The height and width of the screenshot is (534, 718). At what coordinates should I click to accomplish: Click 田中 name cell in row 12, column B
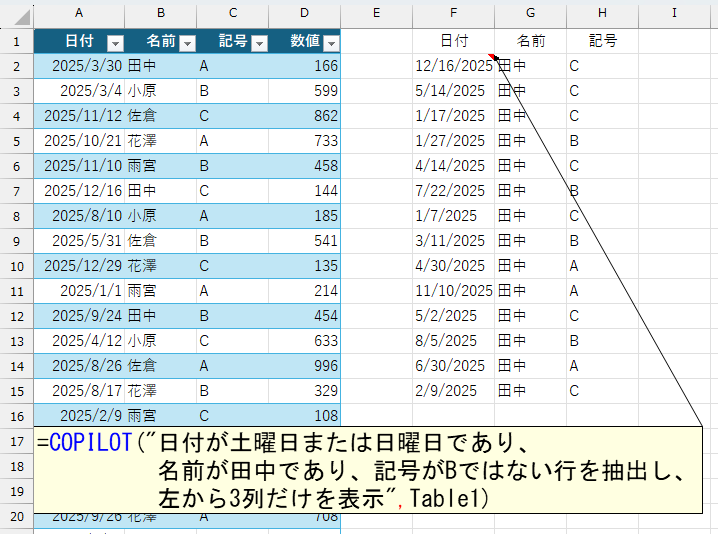[161, 316]
